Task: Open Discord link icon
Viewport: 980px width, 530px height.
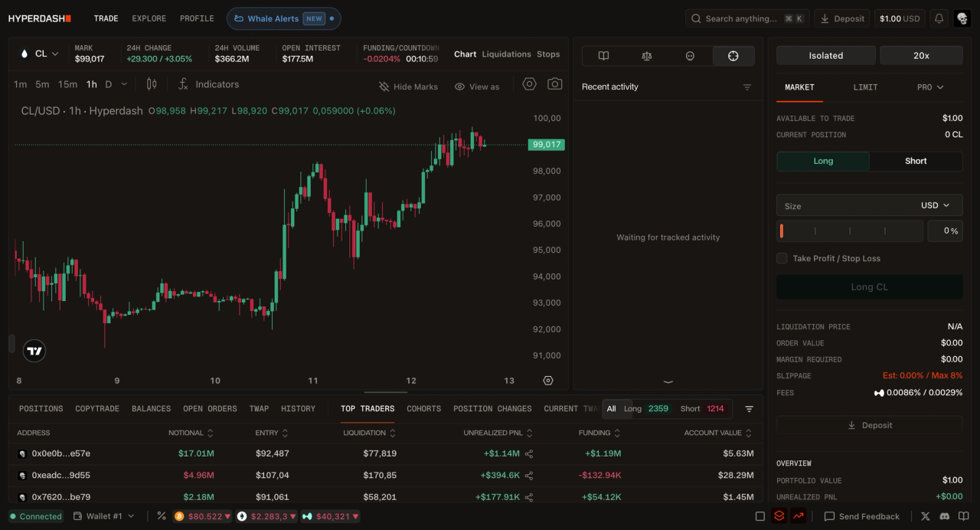Action: point(945,516)
